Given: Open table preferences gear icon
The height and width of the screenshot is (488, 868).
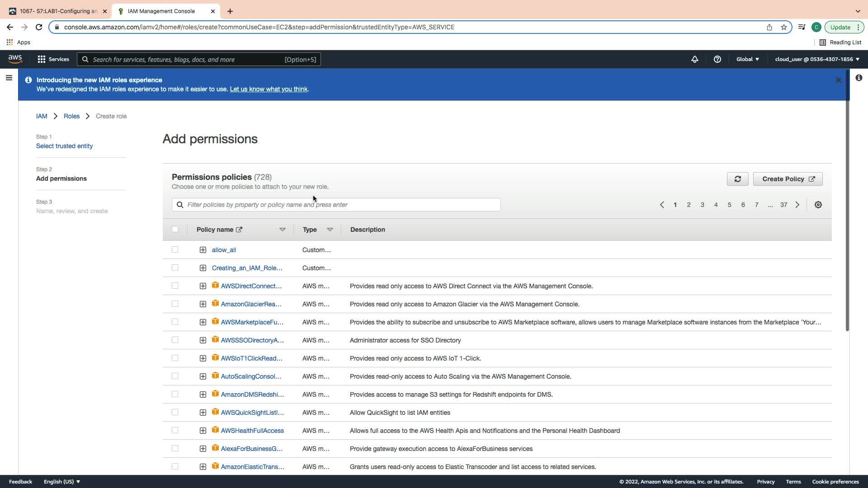Looking at the screenshot, I should point(818,205).
